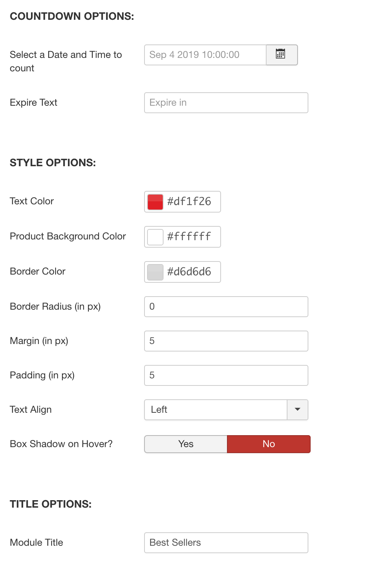This screenshot has width=392, height=573.
Task: Click the 'Text Color' label
Action: pos(32,201)
